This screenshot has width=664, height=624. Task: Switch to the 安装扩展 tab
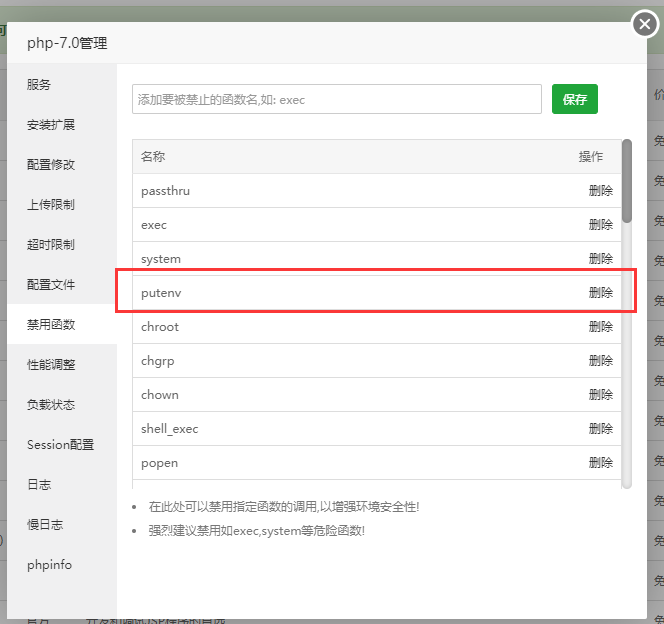[x=51, y=125]
